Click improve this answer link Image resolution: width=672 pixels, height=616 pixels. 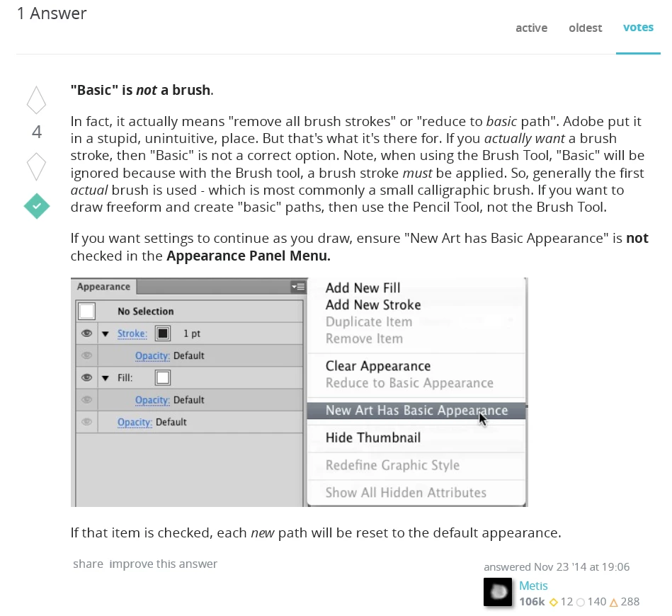[x=164, y=564]
